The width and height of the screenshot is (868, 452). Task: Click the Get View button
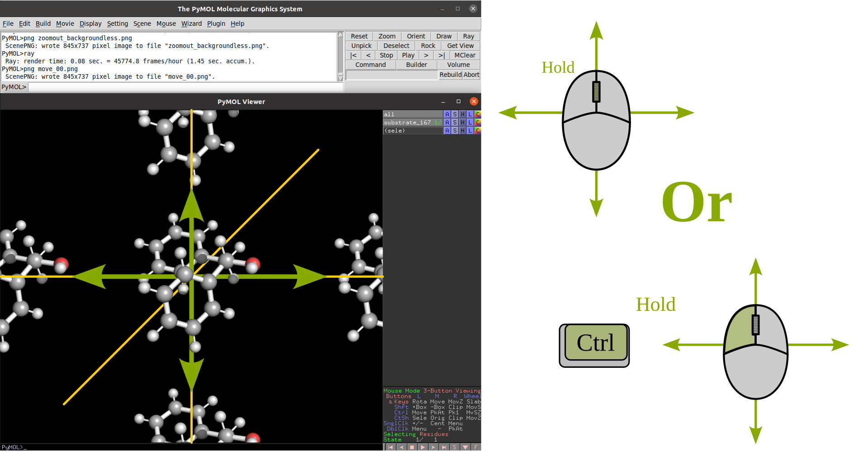460,46
